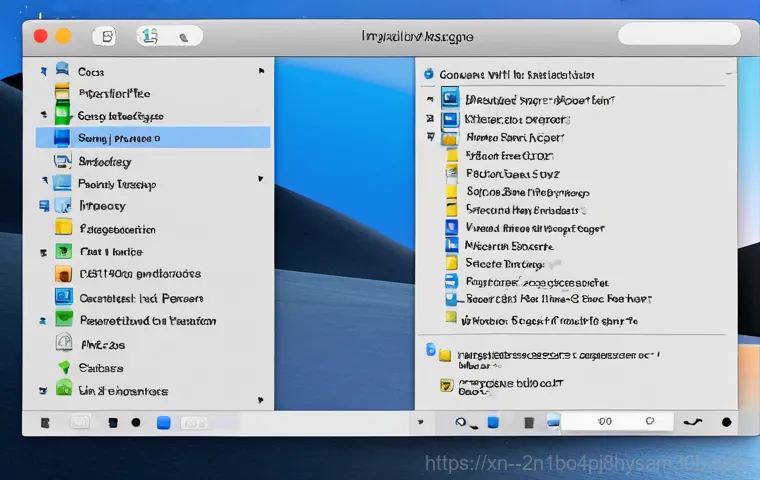Expand the last sidebar row 'Lin S'ehoonstoes'

tap(43, 390)
